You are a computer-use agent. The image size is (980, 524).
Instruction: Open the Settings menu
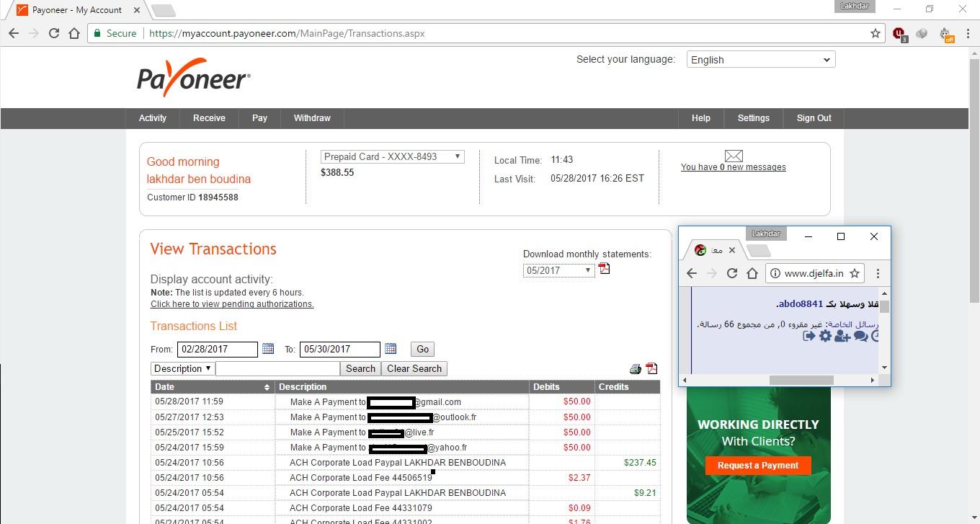pyautogui.click(x=754, y=118)
